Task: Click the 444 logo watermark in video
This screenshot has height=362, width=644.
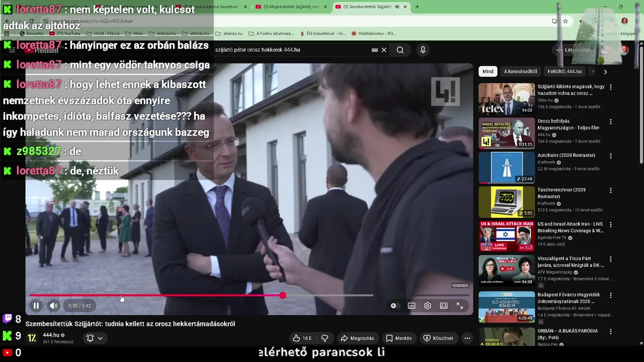Action: pos(445,92)
